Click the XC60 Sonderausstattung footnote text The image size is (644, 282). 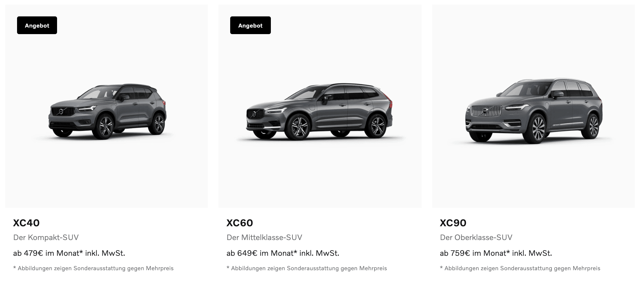point(307,268)
